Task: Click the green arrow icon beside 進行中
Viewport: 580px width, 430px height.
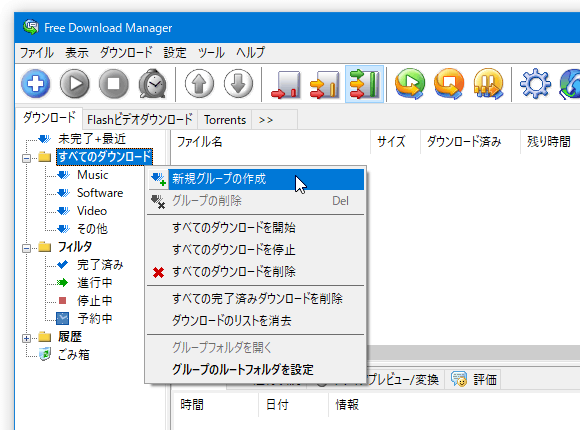Action: click(63, 283)
